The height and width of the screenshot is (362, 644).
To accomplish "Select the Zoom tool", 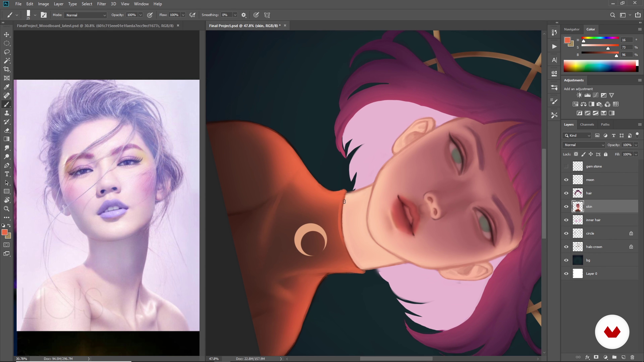I will 7,209.
